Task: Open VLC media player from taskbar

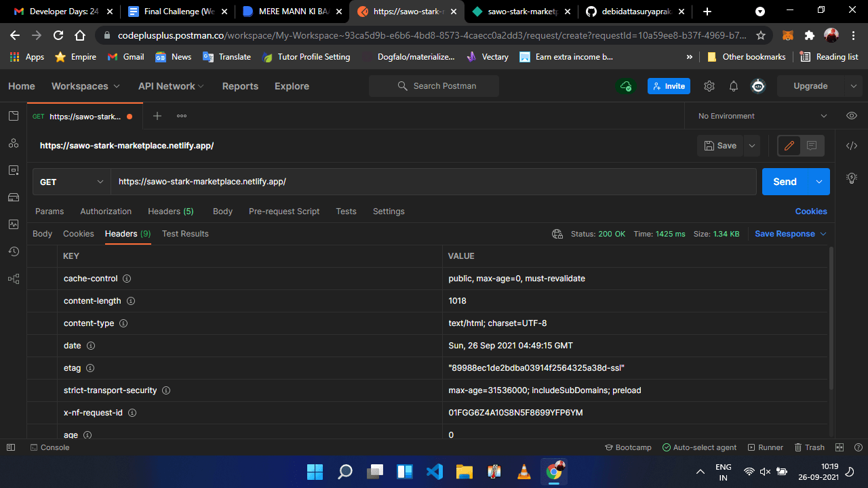Action: (524, 471)
